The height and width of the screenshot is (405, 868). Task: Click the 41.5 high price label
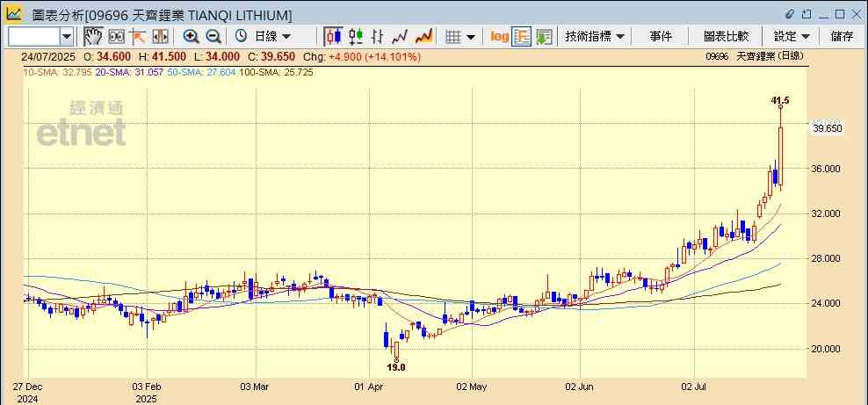point(780,100)
